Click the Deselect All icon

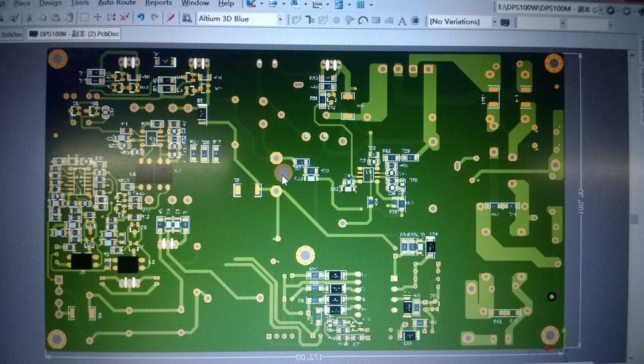click(x=125, y=17)
